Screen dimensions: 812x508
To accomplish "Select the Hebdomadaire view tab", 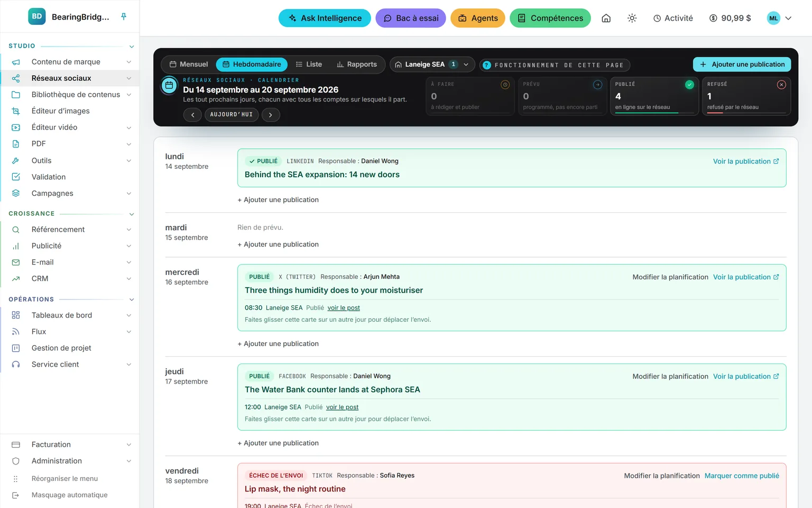I will (x=252, y=65).
